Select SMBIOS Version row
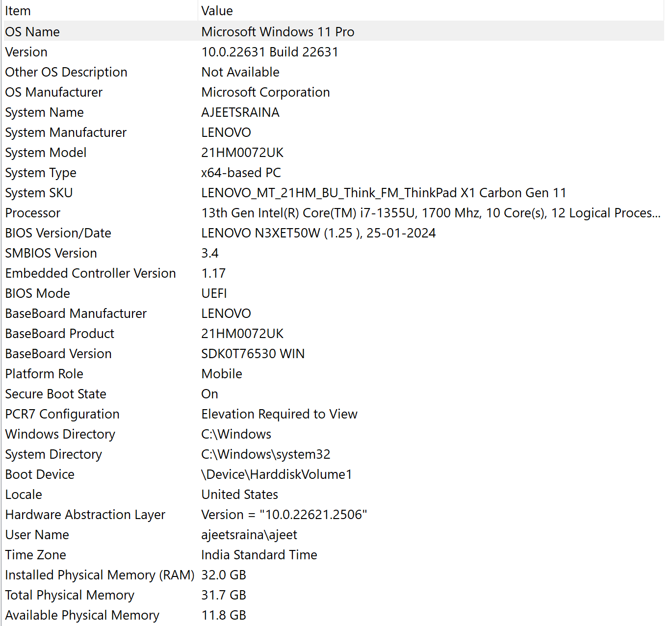The height and width of the screenshot is (626, 672). (334, 253)
